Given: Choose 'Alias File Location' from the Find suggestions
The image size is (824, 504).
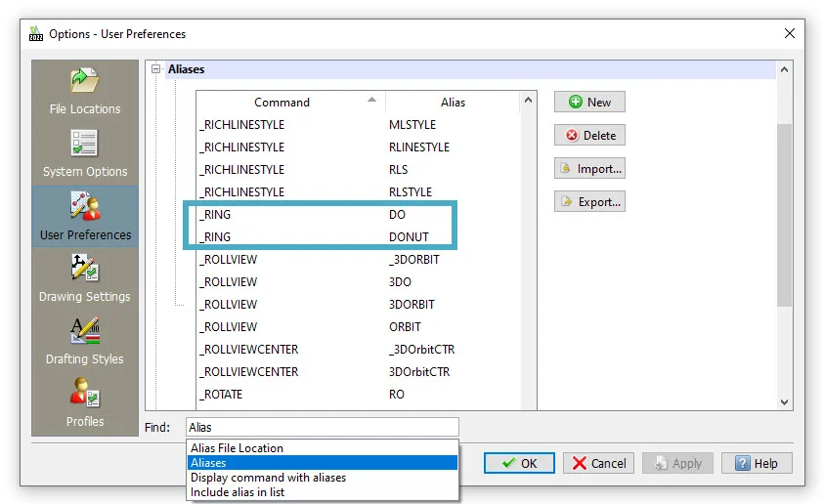Looking at the screenshot, I should 238,447.
